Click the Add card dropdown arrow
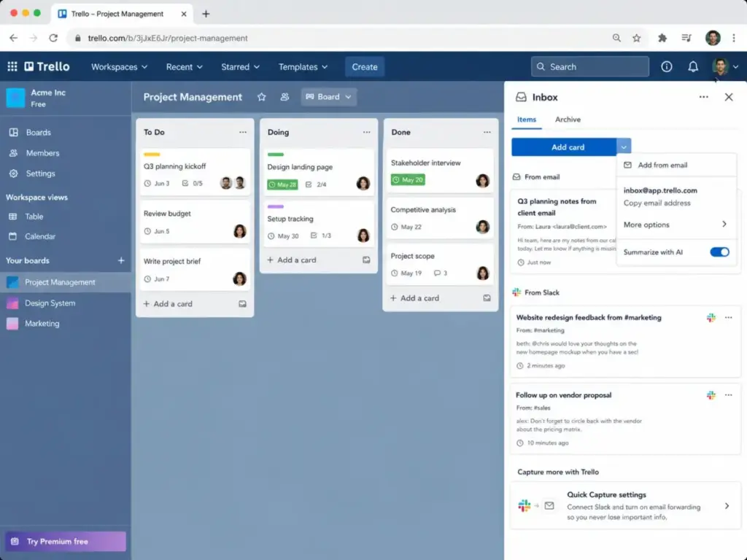 coord(624,147)
